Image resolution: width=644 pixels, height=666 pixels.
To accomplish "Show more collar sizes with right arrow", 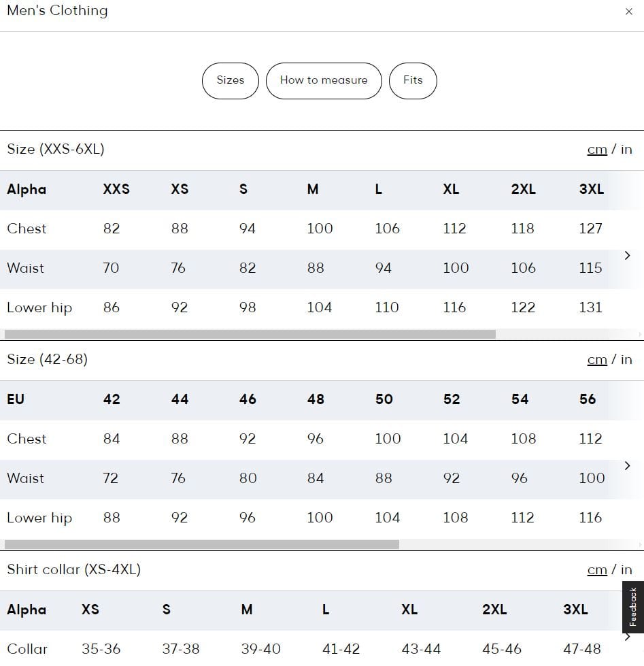I will click(627, 637).
